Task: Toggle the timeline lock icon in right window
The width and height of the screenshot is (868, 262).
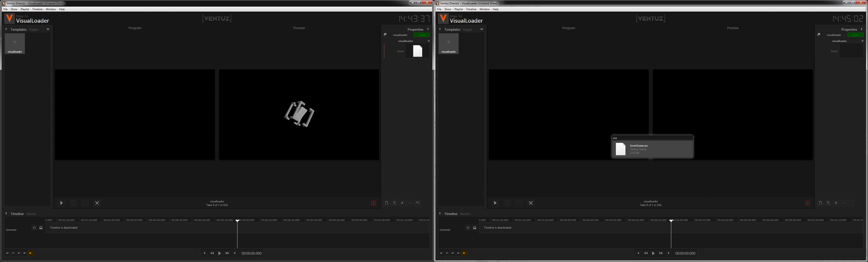Action: pyautogui.click(x=474, y=228)
